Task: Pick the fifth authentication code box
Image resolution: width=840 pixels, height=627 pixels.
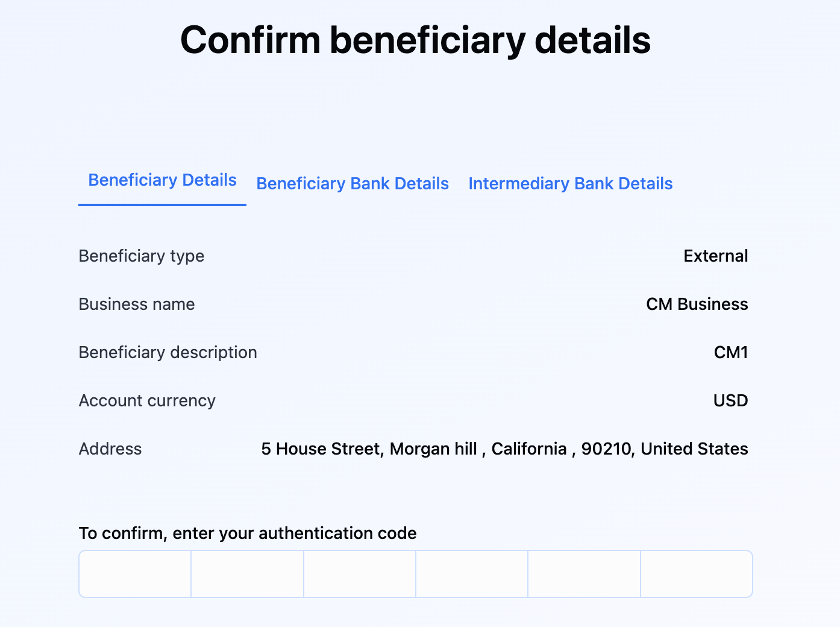Action: pyautogui.click(x=584, y=574)
